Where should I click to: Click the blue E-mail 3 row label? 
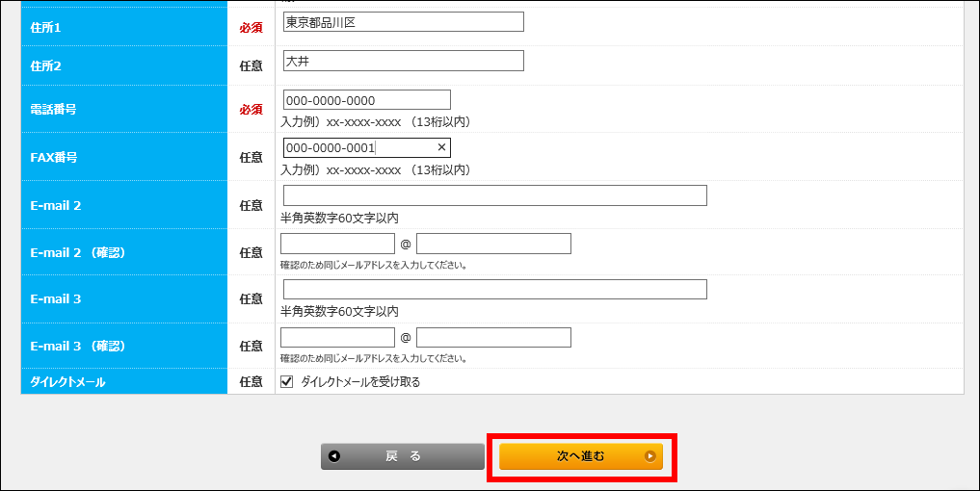point(56,299)
